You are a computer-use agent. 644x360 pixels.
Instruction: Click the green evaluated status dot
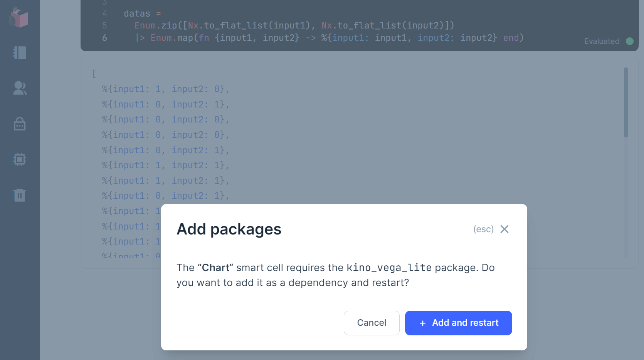630,41
